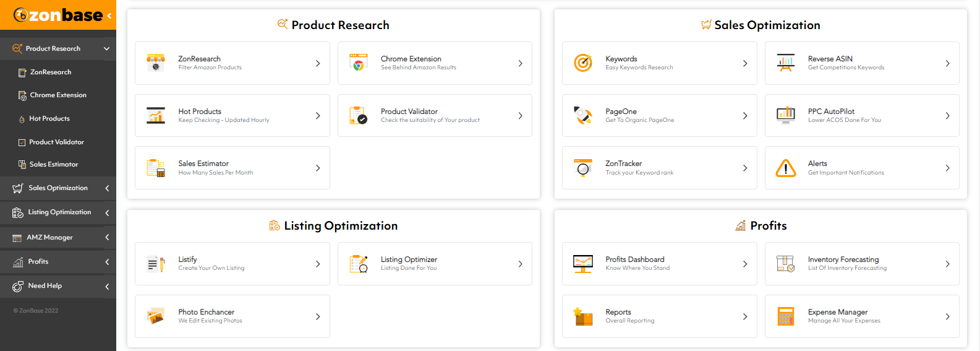Open the Profits Dashboard card title
This screenshot has width=980, height=351.
click(x=635, y=259)
